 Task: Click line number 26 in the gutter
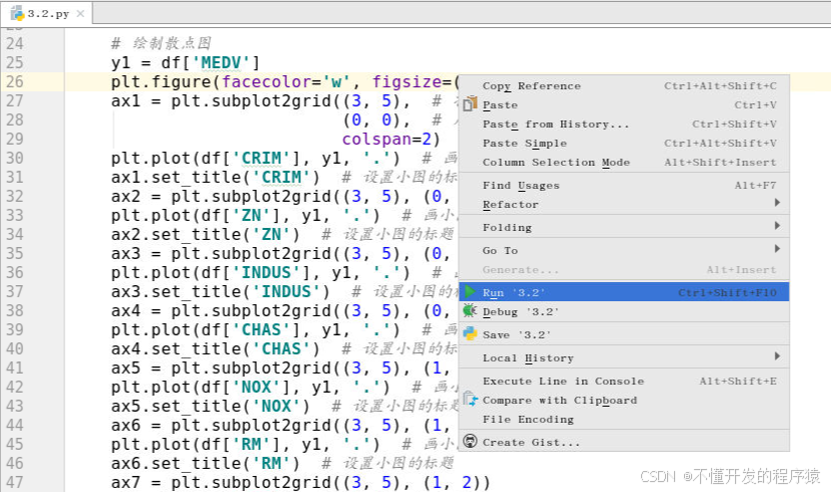coord(15,82)
